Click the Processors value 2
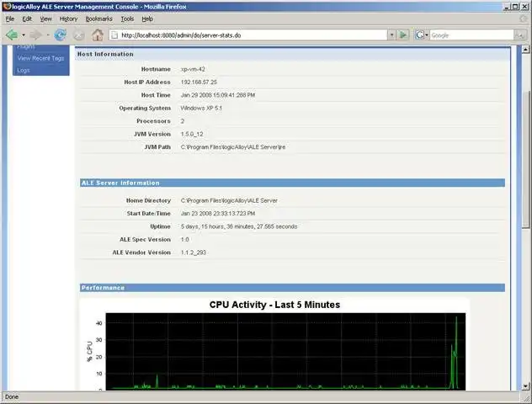This screenshot has height=404, width=532. [x=183, y=121]
